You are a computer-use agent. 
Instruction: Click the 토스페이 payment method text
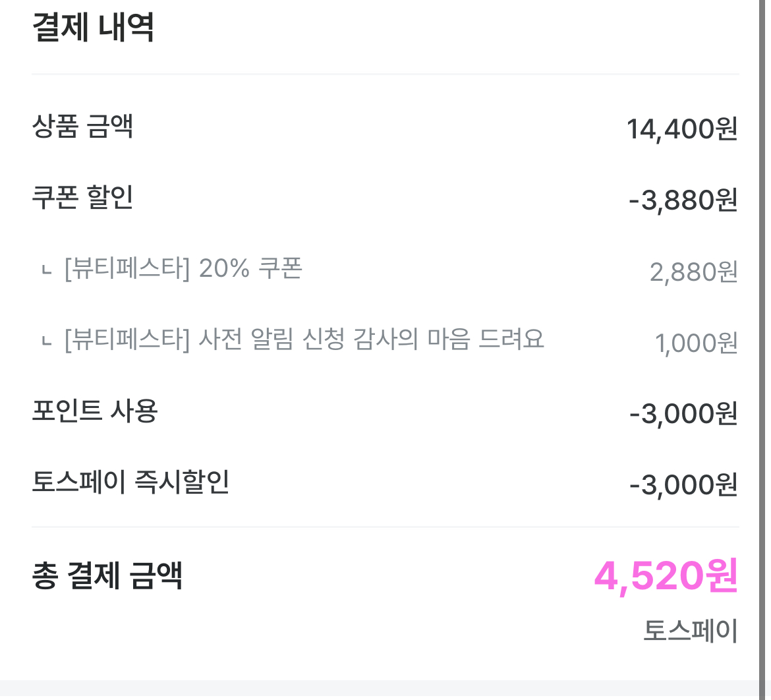[x=690, y=631]
